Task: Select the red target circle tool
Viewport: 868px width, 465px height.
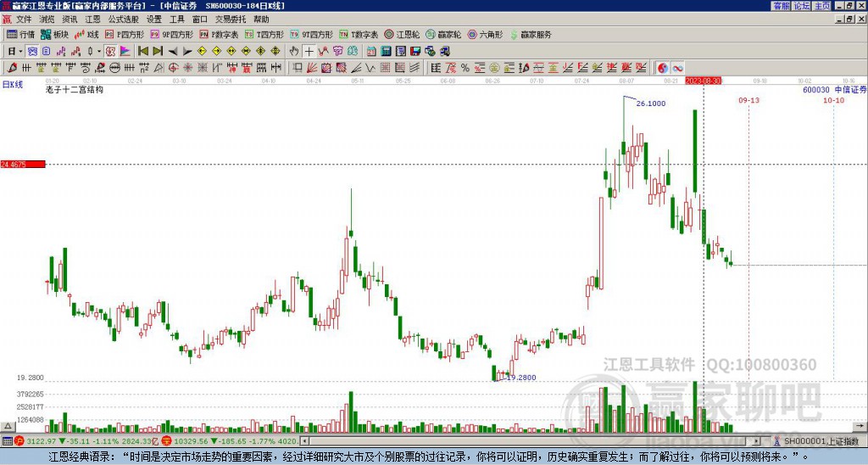Action: pos(173,68)
